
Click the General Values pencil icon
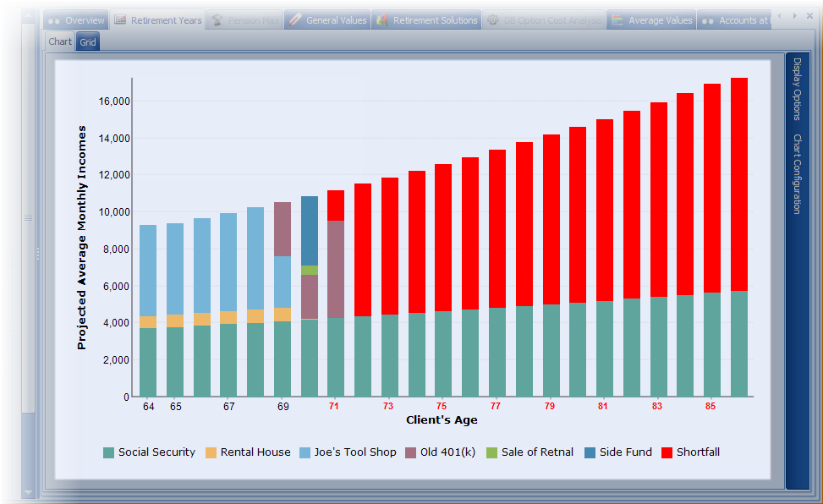coord(295,20)
